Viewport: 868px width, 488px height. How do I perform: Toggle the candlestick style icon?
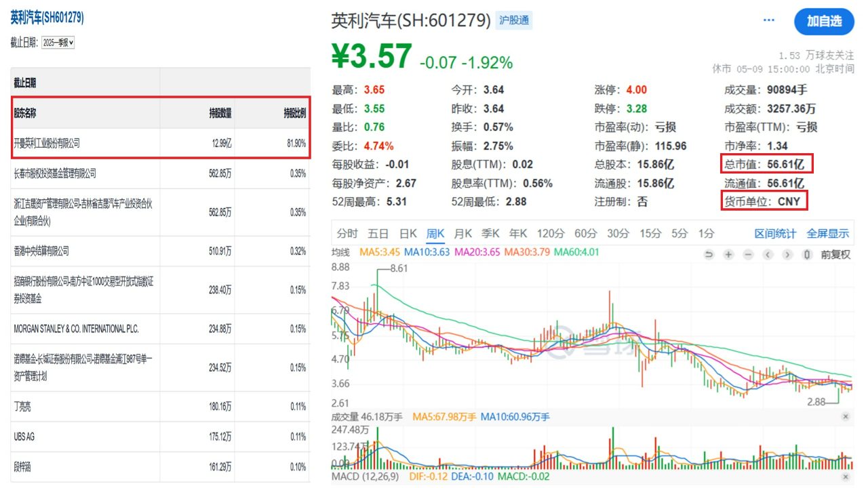[x=807, y=255]
